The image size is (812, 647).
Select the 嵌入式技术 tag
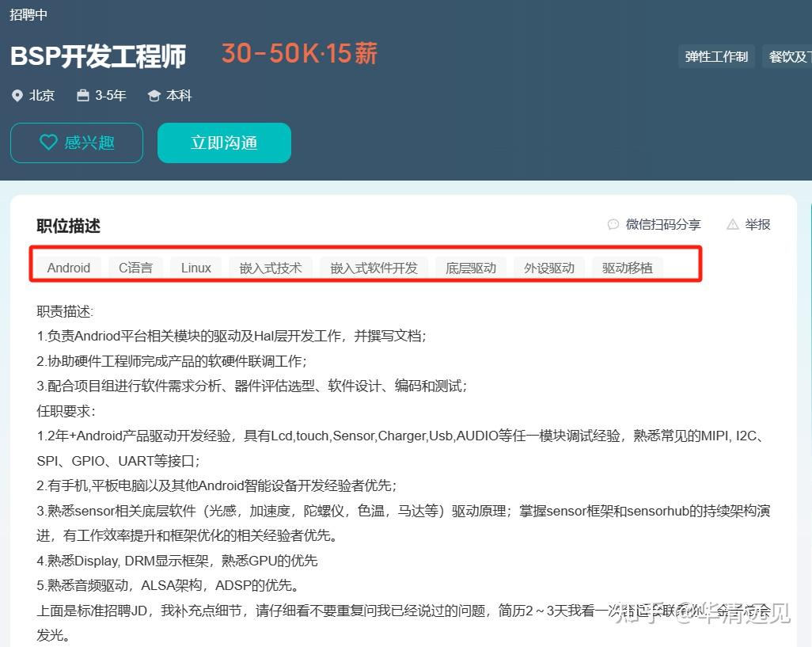[271, 268]
